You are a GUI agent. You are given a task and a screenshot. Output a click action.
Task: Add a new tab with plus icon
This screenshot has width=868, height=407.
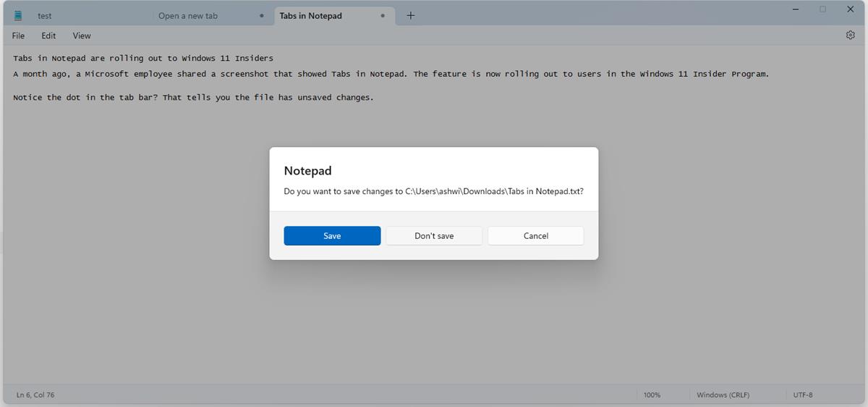pyautogui.click(x=410, y=15)
